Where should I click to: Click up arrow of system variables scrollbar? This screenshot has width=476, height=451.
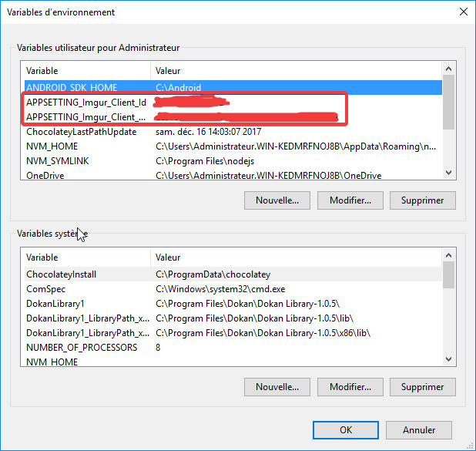point(449,255)
